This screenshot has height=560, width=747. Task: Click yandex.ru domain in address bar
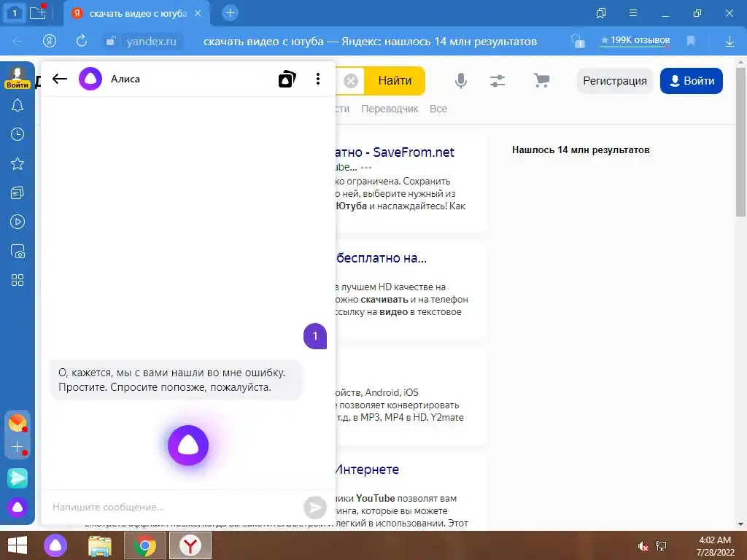(x=152, y=42)
